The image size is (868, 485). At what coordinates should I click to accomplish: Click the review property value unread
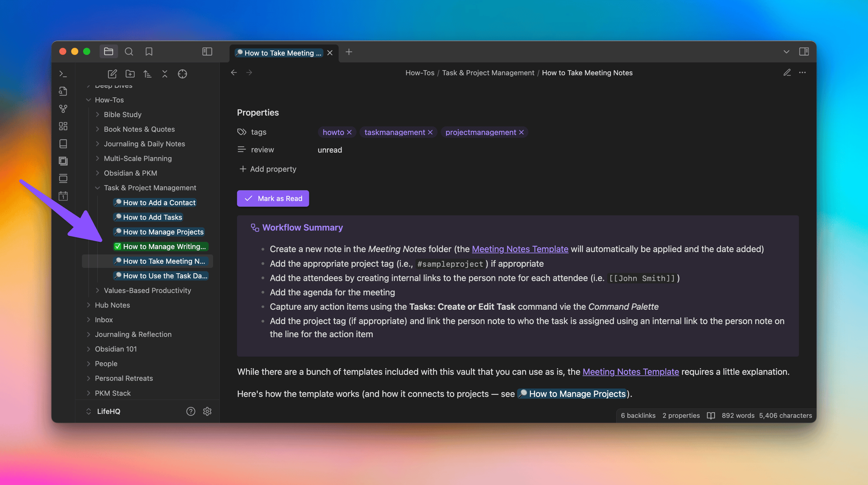tap(330, 150)
